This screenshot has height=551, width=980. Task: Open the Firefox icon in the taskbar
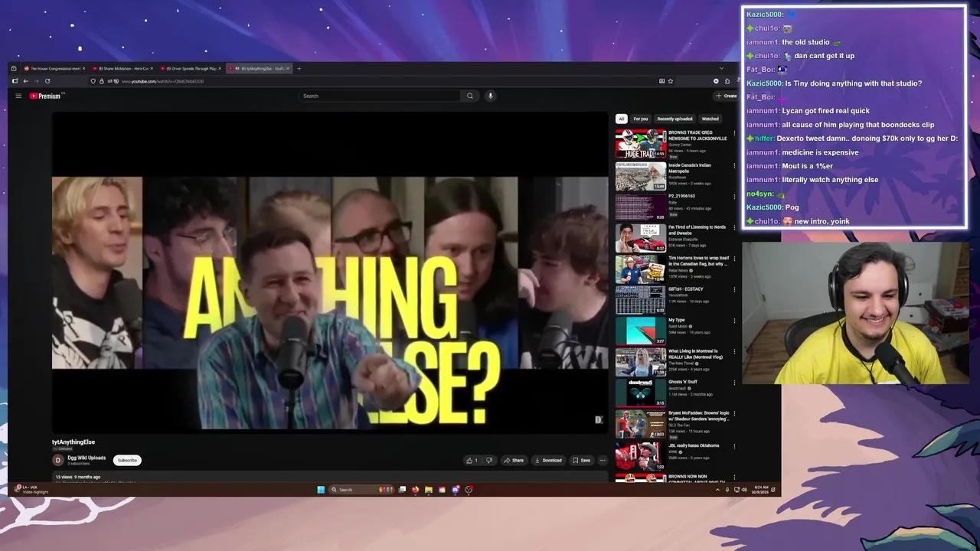[x=416, y=490]
